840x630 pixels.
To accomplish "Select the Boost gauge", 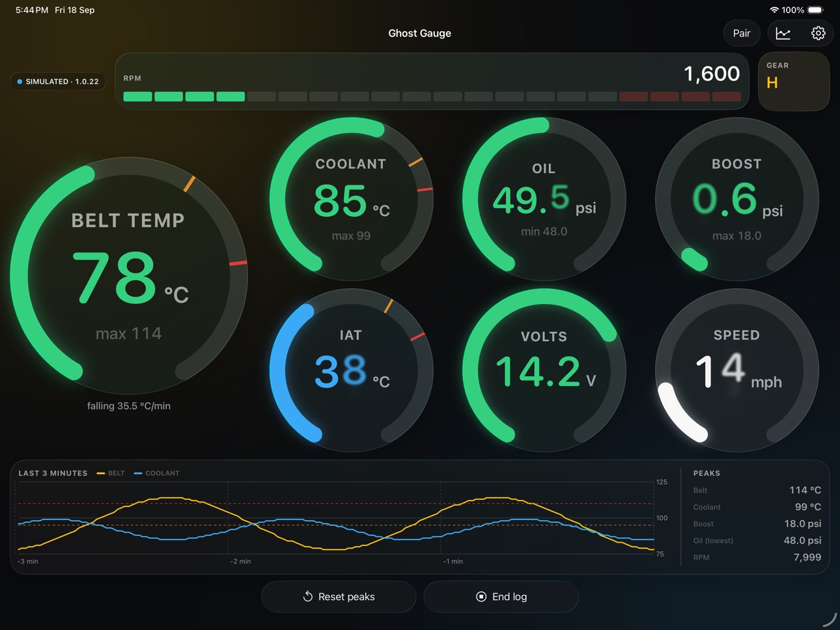I will (x=736, y=199).
